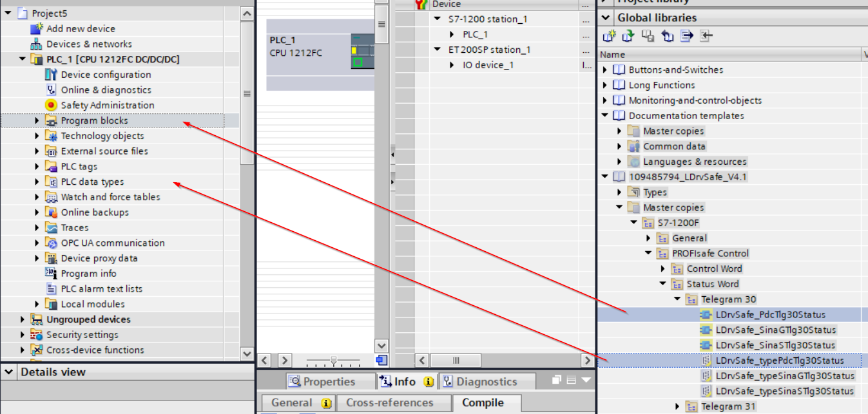Open global library toolbar icon

628,37
